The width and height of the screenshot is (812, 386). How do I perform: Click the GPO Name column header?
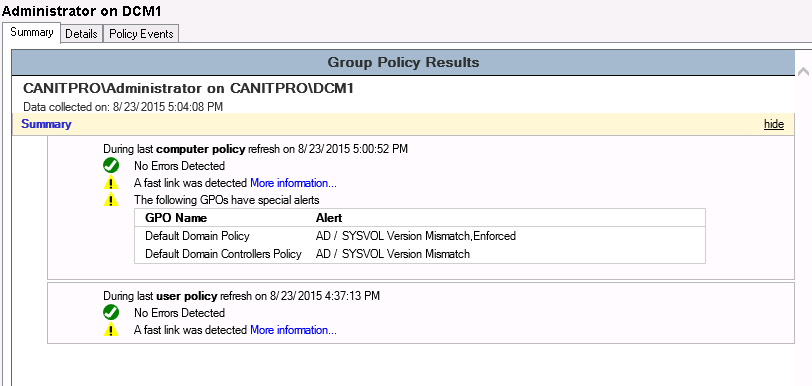(176, 218)
